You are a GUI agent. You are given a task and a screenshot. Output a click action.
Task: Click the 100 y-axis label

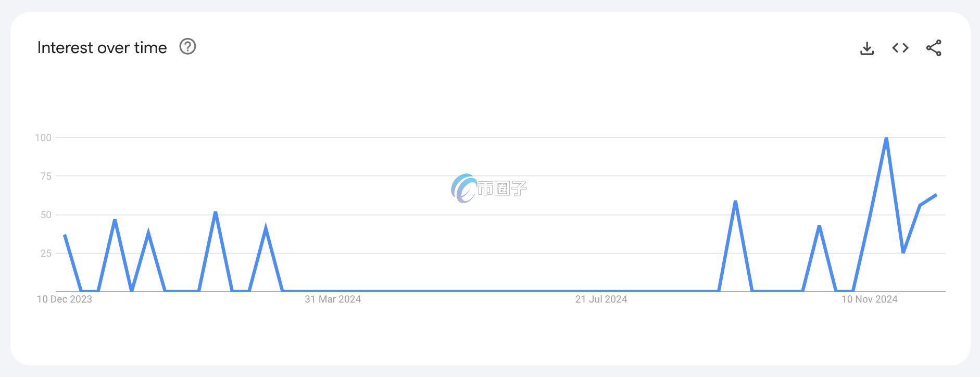(43, 137)
